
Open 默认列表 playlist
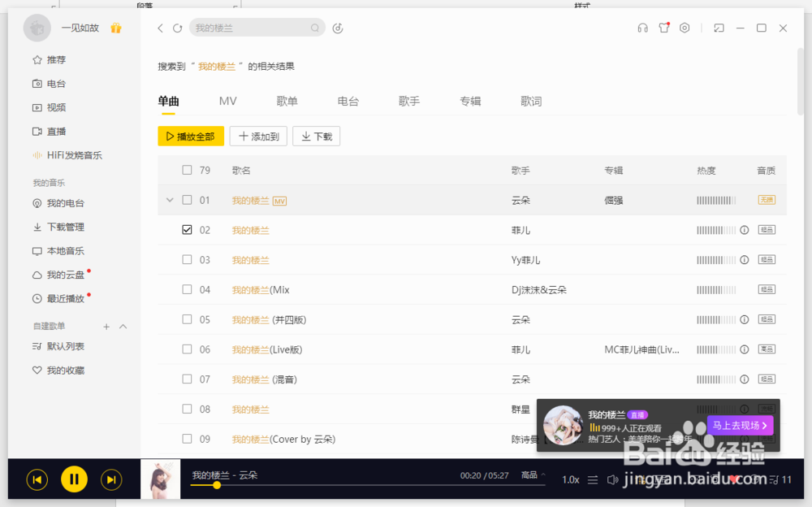pyautogui.click(x=58, y=346)
